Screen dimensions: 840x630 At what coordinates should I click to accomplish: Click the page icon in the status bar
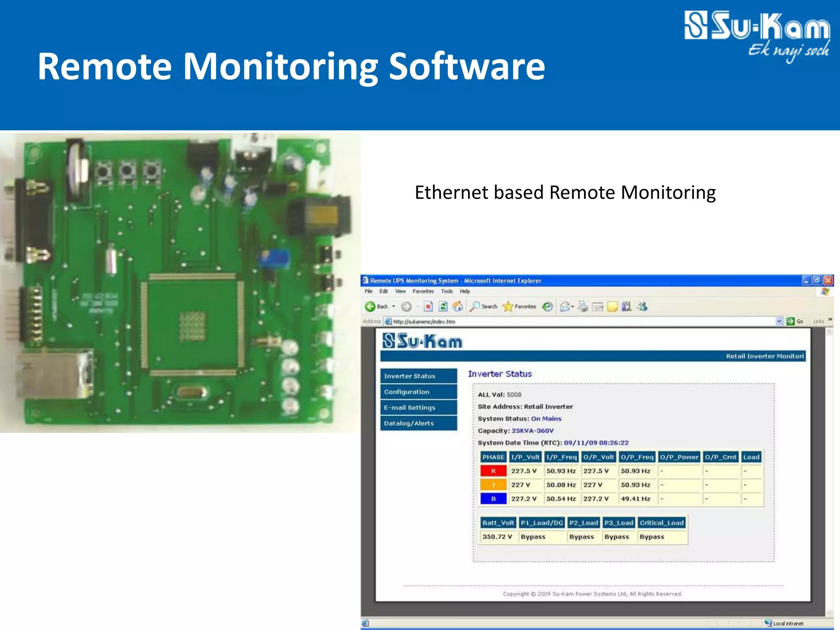tap(365, 623)
